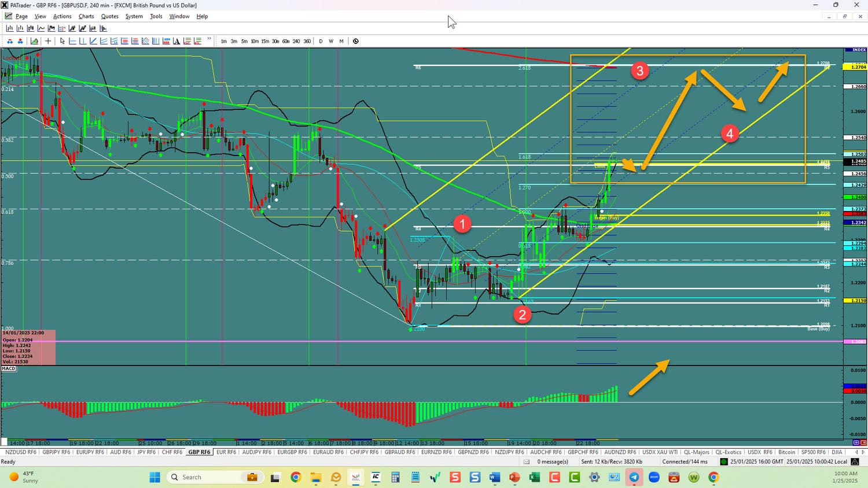Switch chart to Monthly (M) timeframe
Viewport: 868px width, 488px height.
point(341,41)
